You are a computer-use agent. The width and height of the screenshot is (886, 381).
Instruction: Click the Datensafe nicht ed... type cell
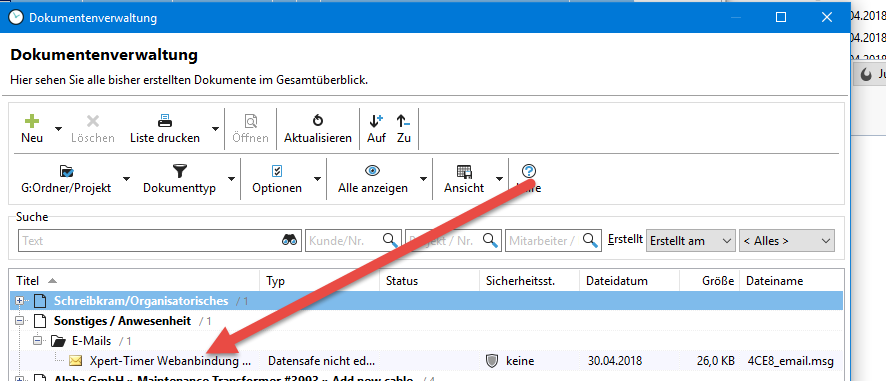pos(321,361)
